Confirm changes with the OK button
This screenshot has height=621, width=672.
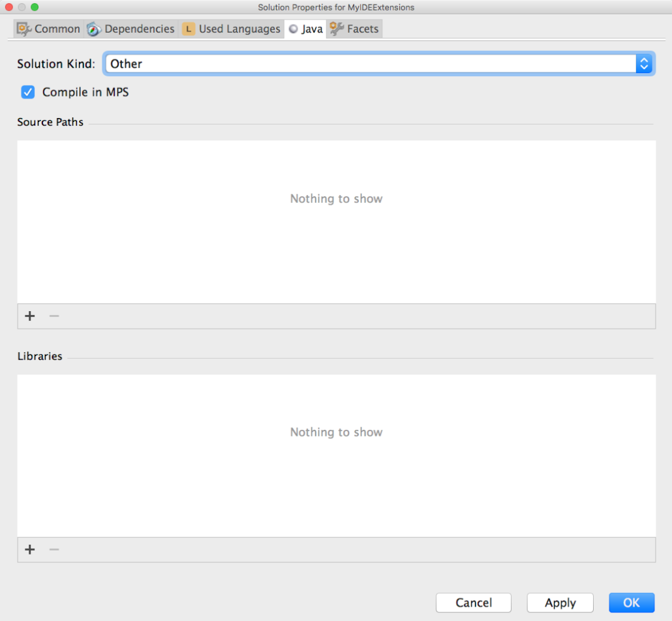[631, 603]
